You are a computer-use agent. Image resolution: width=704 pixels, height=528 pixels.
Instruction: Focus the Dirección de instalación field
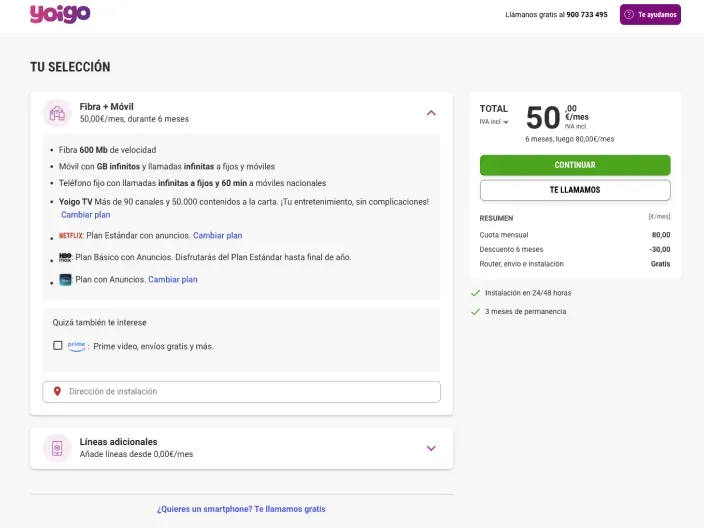[x=250, y=392]
